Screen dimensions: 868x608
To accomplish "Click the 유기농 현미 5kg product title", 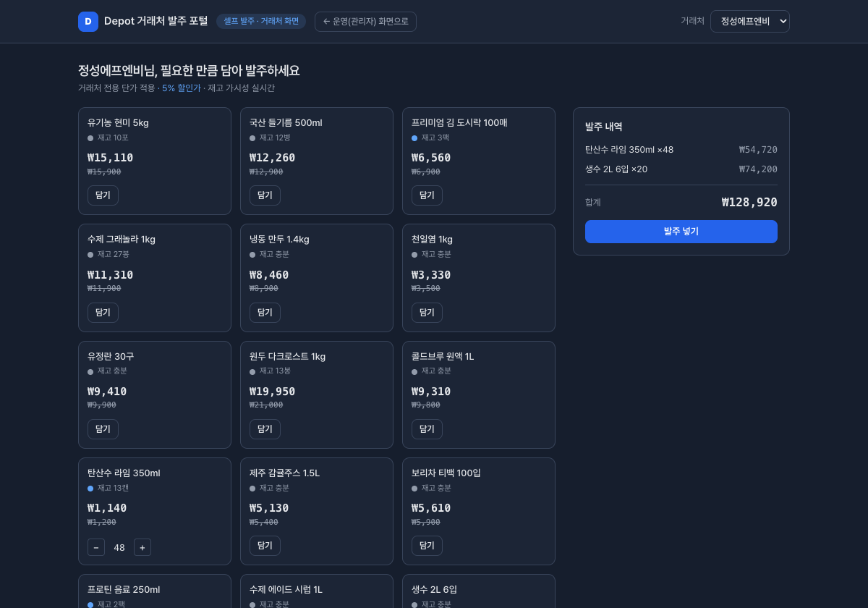I will coord(118,123).
